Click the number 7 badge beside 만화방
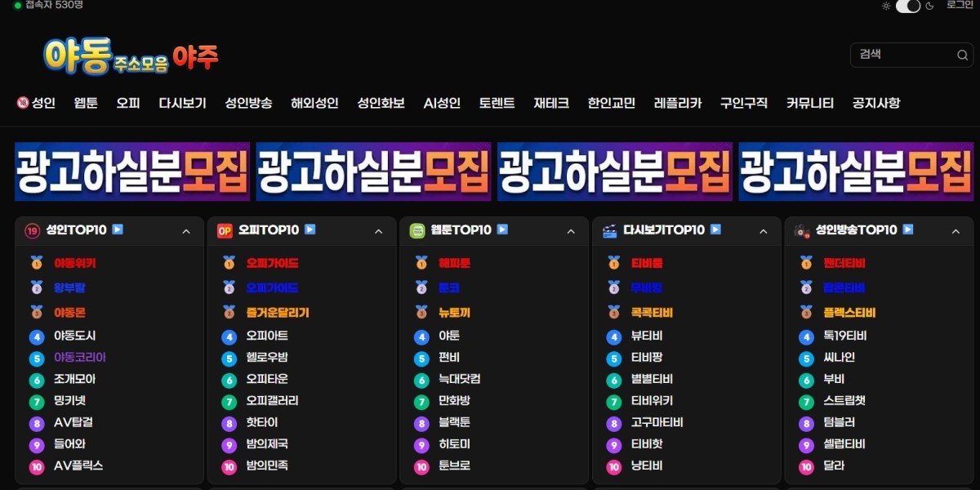This screenshot has height=490, width=980. coord(421,402)
